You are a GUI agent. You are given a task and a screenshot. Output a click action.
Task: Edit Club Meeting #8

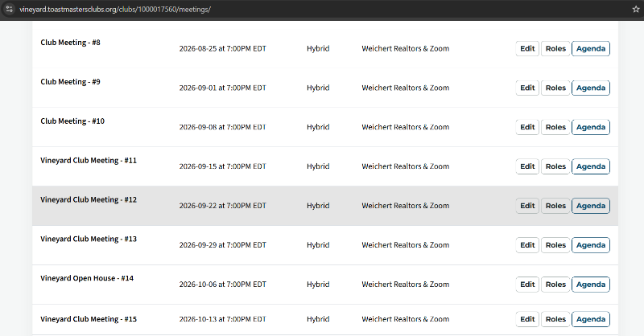pos(527,48)
